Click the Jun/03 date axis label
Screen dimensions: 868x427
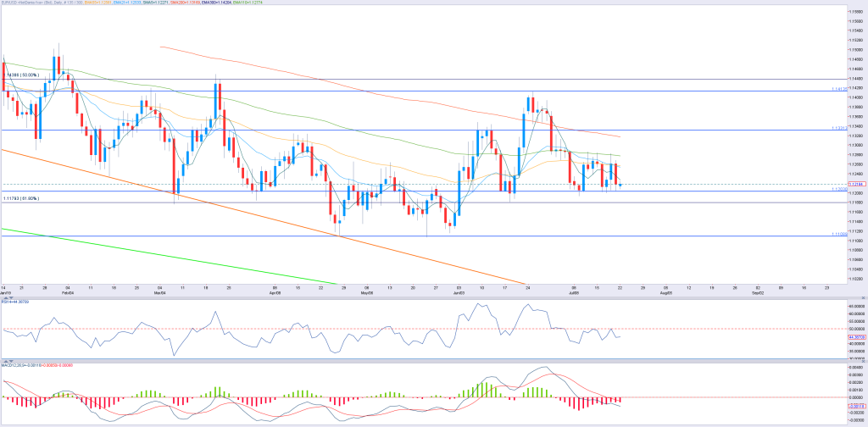459,292
